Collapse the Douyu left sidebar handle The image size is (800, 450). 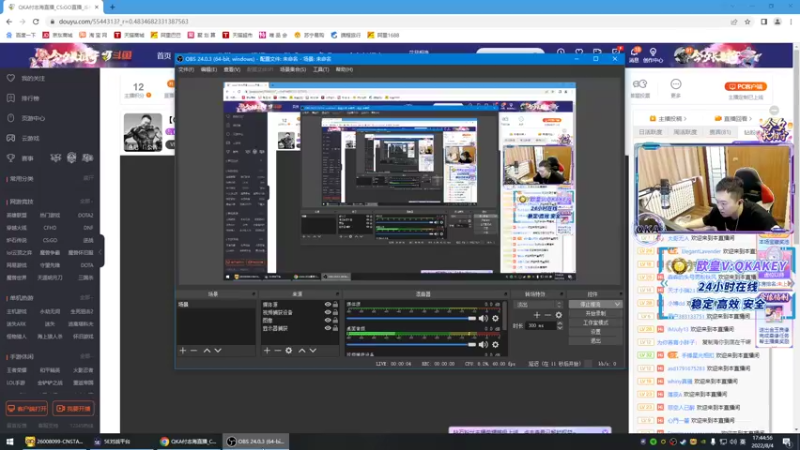tap(102, 251)
